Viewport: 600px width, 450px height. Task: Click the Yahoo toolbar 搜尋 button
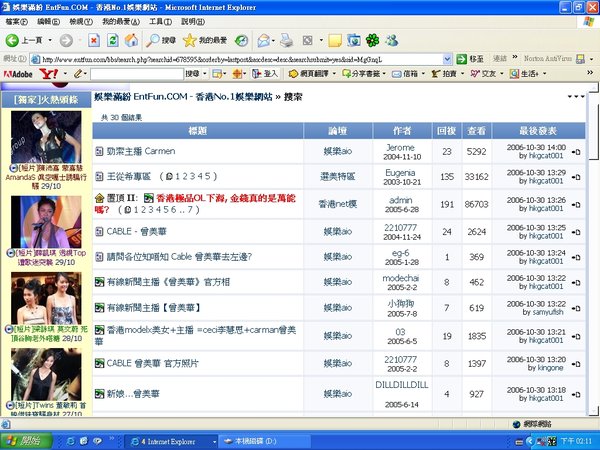192,73
